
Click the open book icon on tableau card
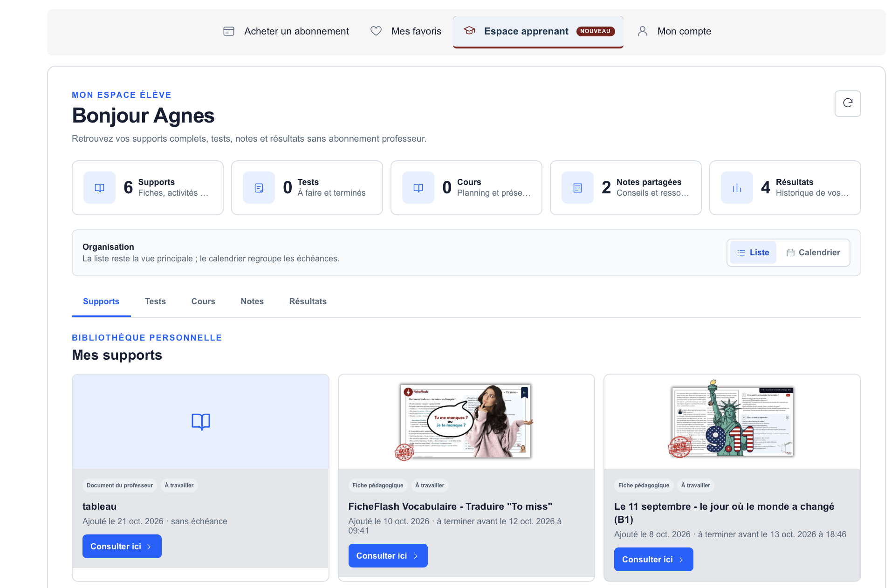click(201, 422)
